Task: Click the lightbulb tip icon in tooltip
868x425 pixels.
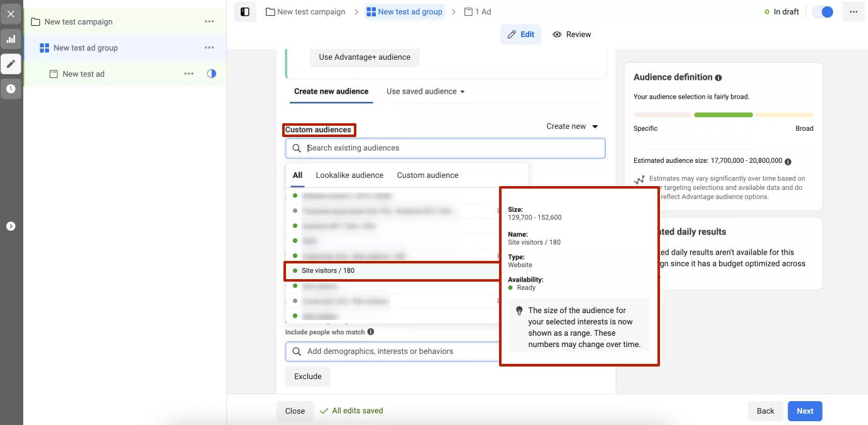Action: tap(519, 311)
